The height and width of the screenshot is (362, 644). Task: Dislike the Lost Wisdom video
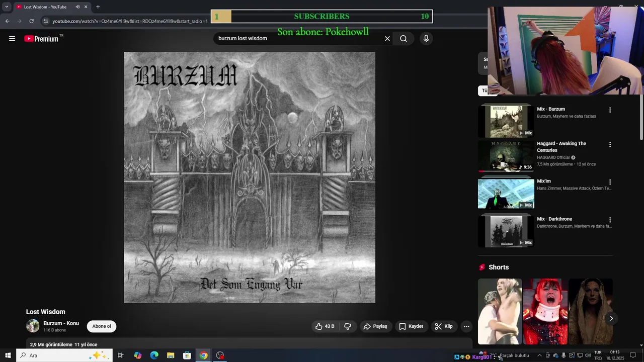coord(348,326)
